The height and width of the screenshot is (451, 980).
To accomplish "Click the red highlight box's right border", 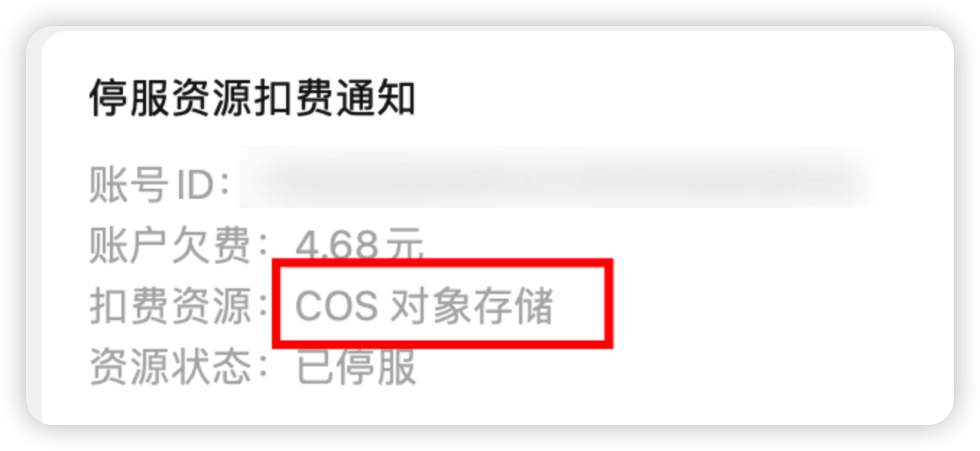I will click(x=608, y=303).
